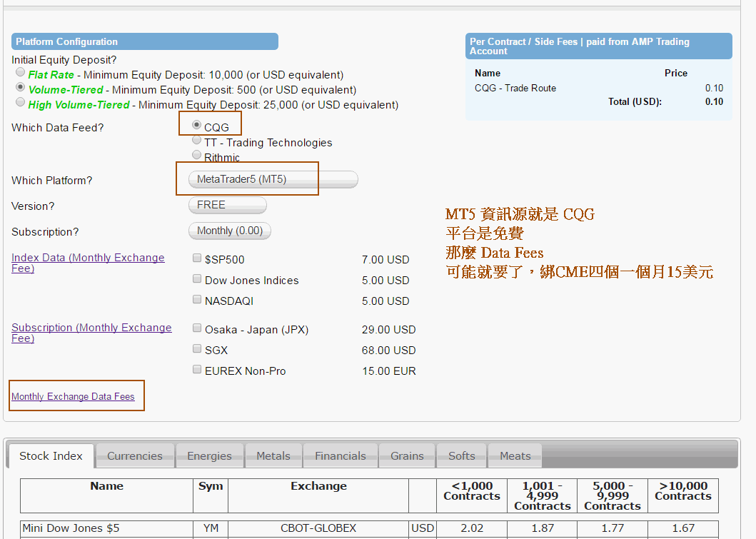Select the Flat Rate deposit radio button

click(x=20, y=72)
